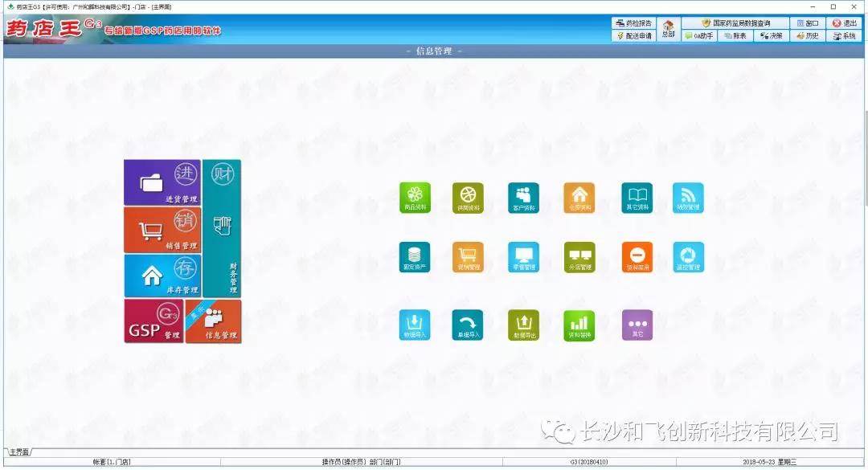Viewport: 868px width, 470px height.
Task: Open the crimson GSP管理 tile
Action: pos(154,321)
